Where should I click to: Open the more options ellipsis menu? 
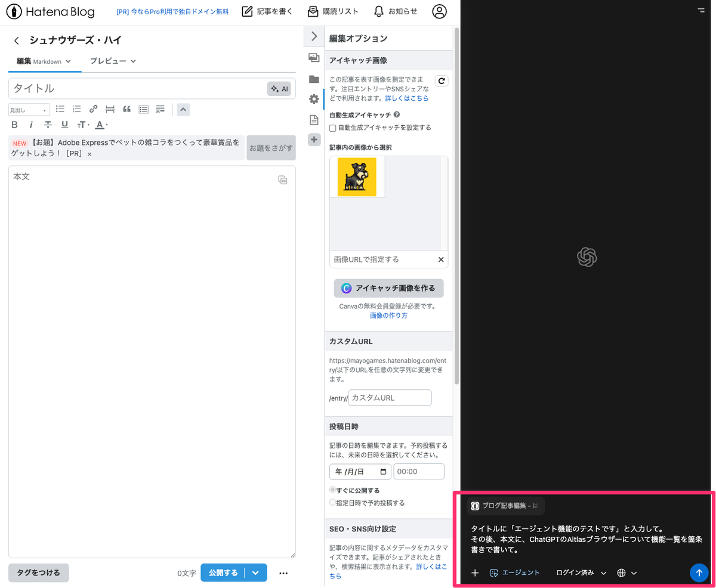point(283,573)
